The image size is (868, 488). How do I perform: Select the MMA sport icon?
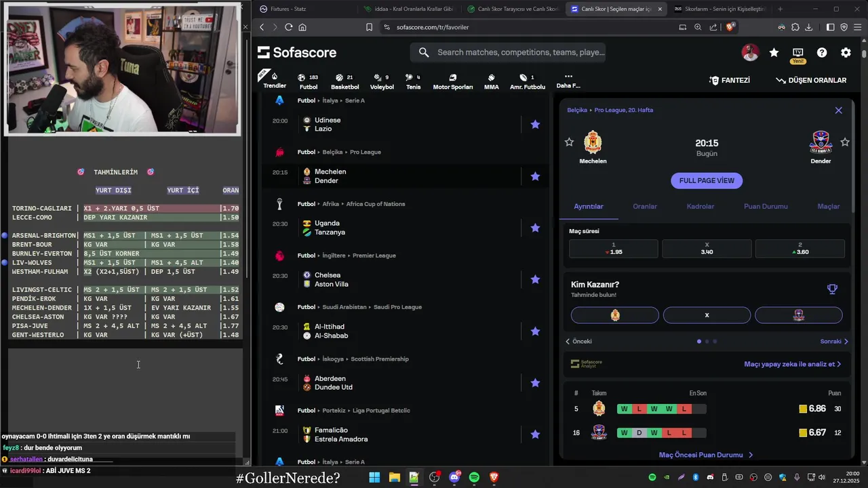[x=492, y=81]
